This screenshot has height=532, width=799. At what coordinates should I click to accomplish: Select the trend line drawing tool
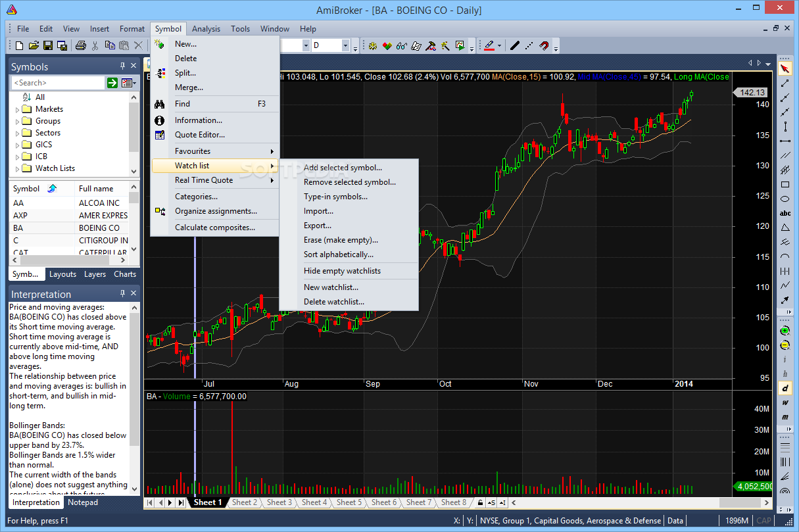tap(785, 84)
